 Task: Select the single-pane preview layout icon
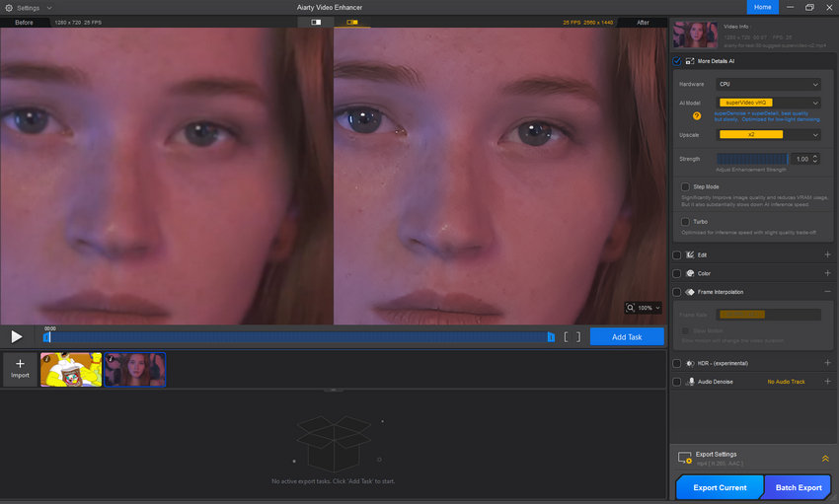tap(316, 22)
